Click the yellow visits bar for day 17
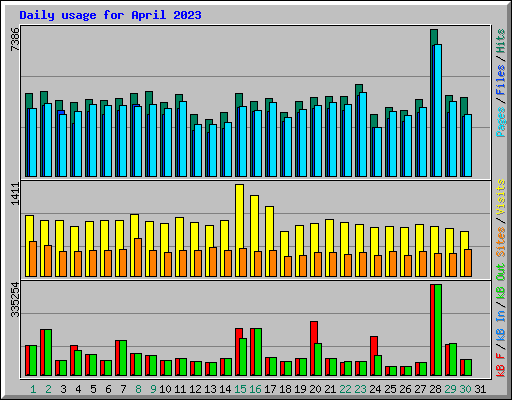The height and width of the screenshot is (400, 512). 269,241
